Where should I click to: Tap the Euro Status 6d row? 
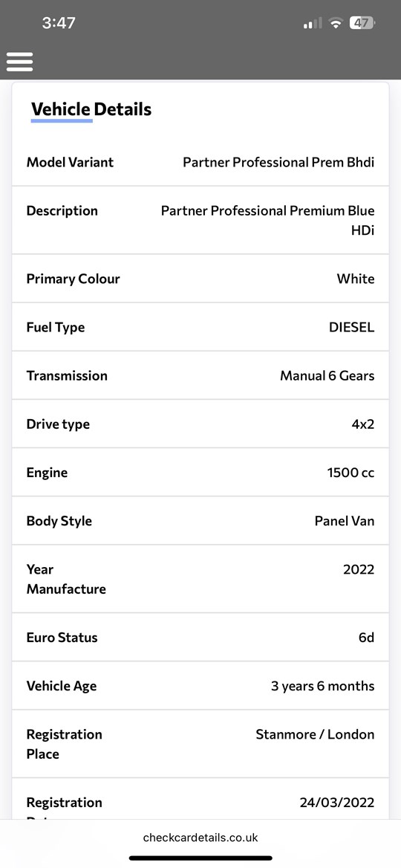(x=200, y=637)
